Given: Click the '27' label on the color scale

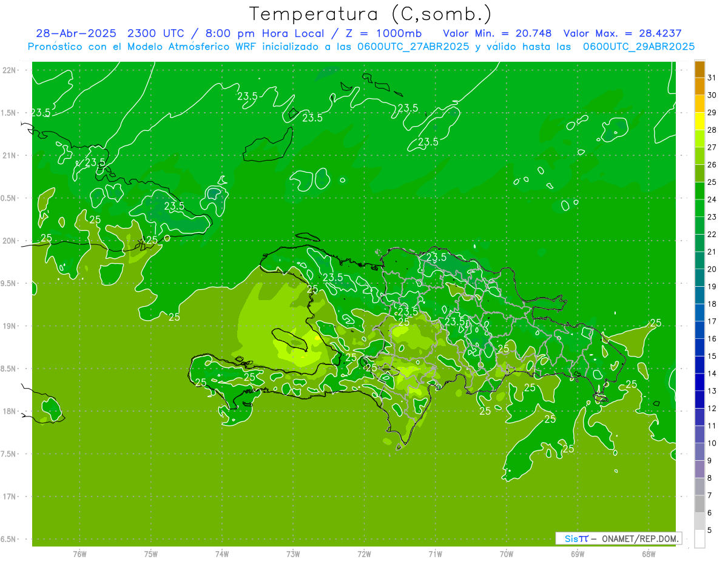Looking at the screenshot, I should tap(712, 147).
